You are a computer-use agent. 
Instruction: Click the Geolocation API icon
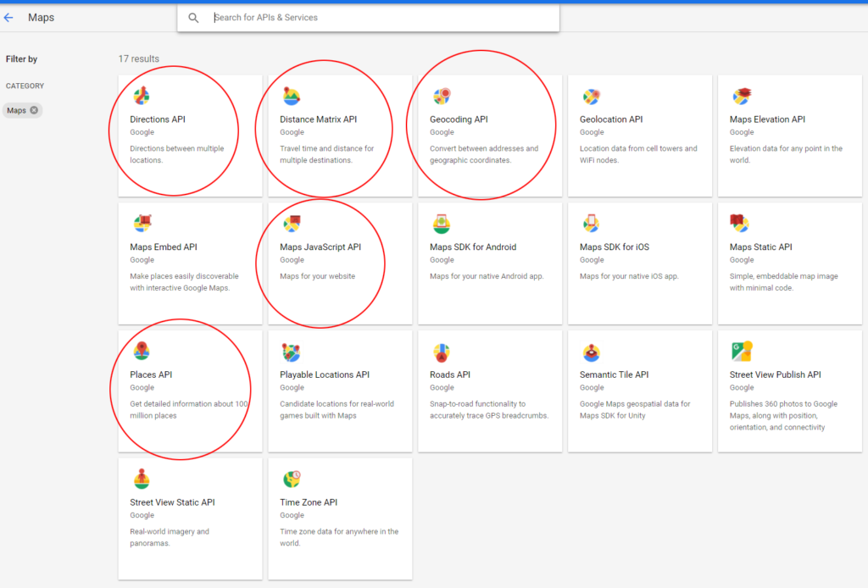pos(590,96)
